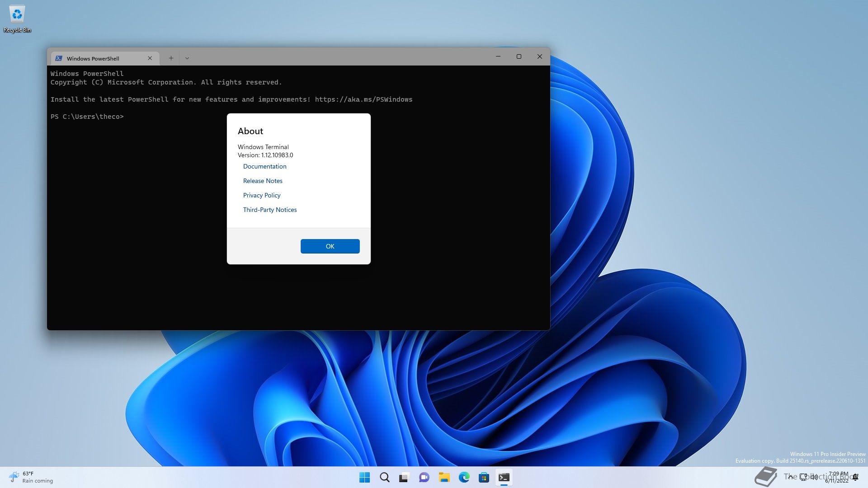This screenshot has height=488, width=868.
Task: Open Microsoft Store from the taskbar
Action: 484,477
